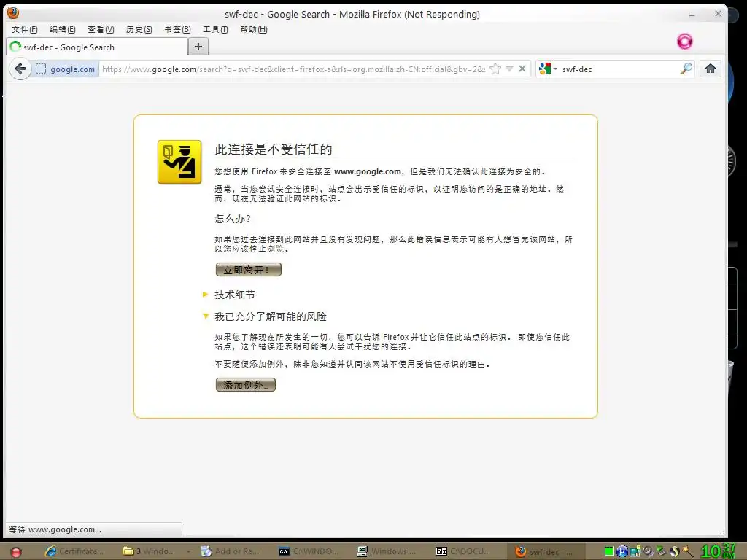Click the 立即离开! button
This screenshot has width=747, height=560.
coord(248,270)
